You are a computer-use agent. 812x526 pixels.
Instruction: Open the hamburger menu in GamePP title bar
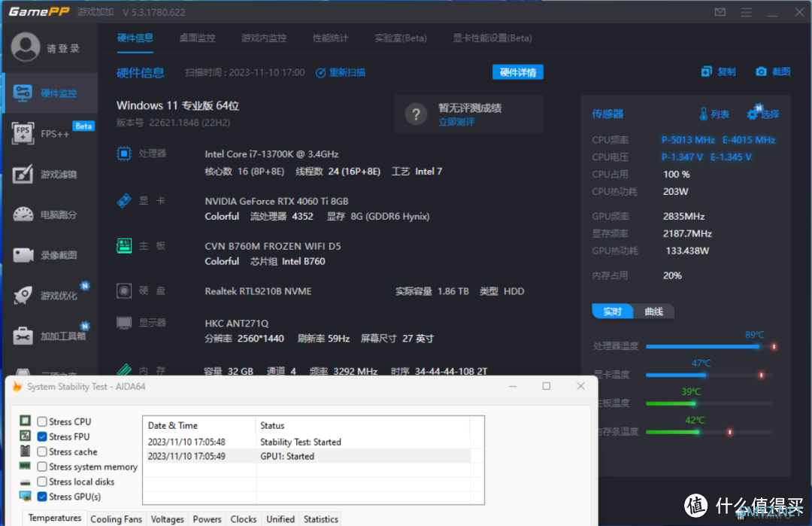point(747,12)
